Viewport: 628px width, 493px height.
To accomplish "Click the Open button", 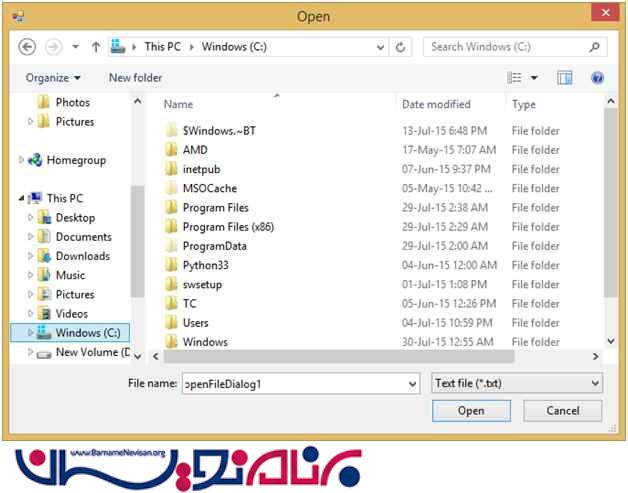I will coord(471,411).
